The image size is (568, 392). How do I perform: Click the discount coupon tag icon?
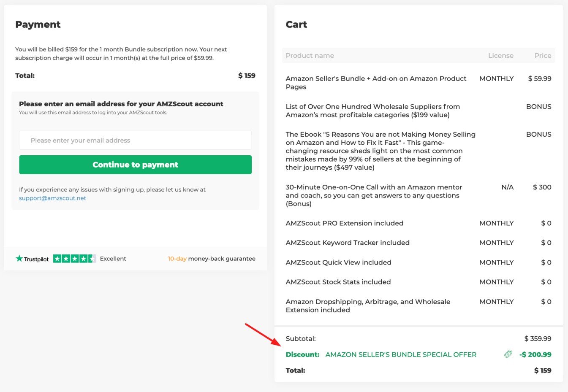pos(508,354)
